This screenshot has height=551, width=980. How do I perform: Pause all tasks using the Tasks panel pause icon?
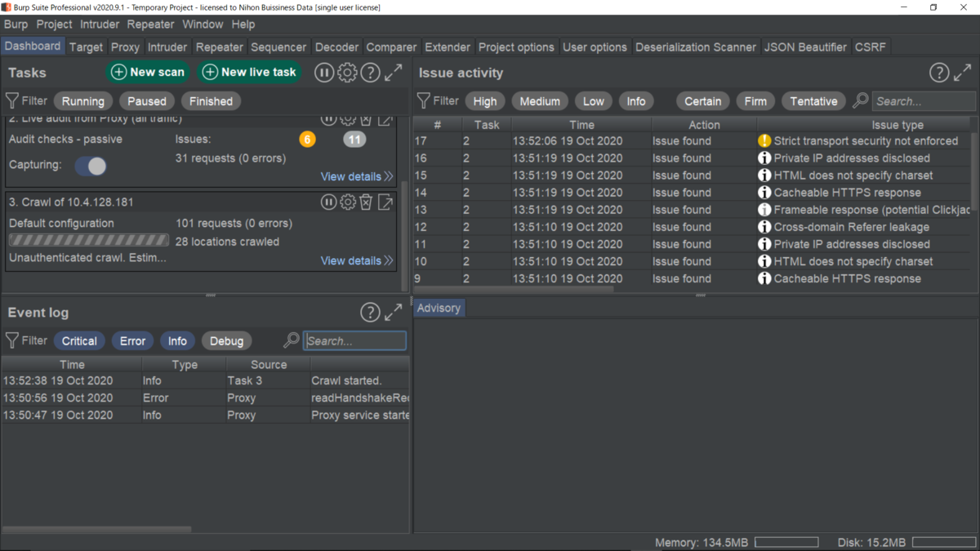324,73
